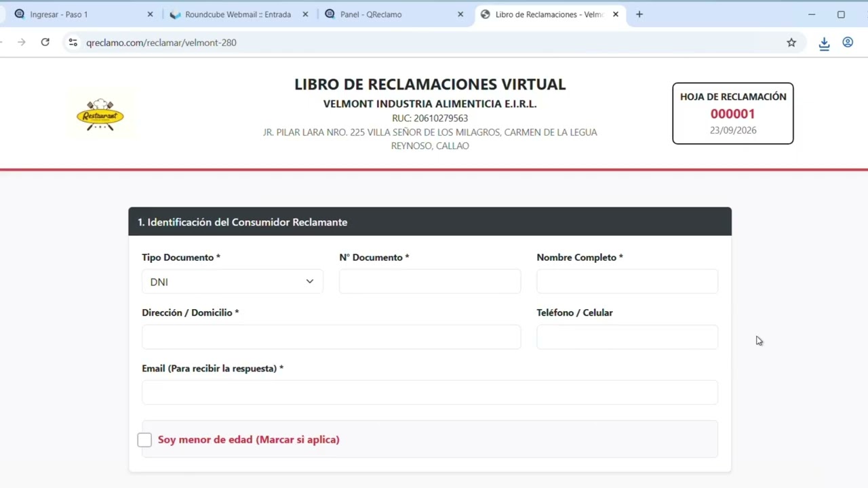
Task: Click the address bar URL qreclamo.com
Action: click(161, 43)
